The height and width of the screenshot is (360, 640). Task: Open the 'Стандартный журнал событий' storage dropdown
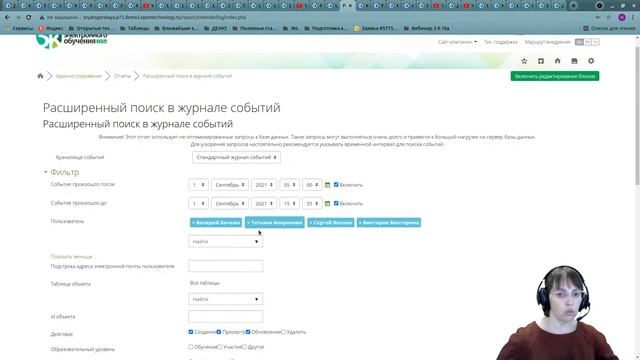coord(236,157)
